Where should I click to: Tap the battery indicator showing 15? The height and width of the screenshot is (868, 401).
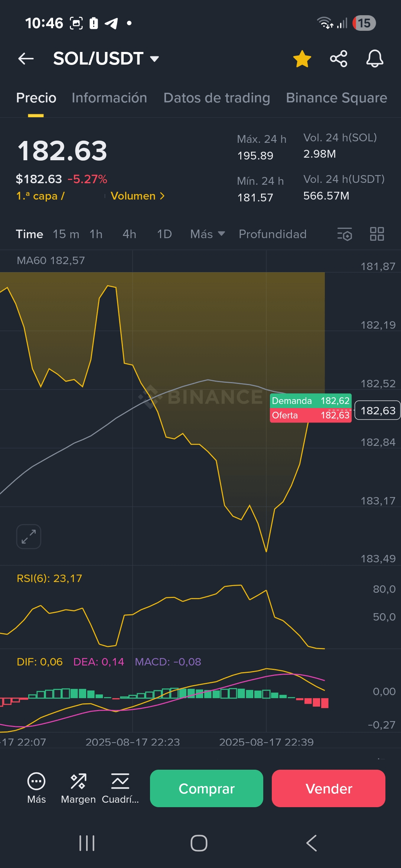pos(364,23)
